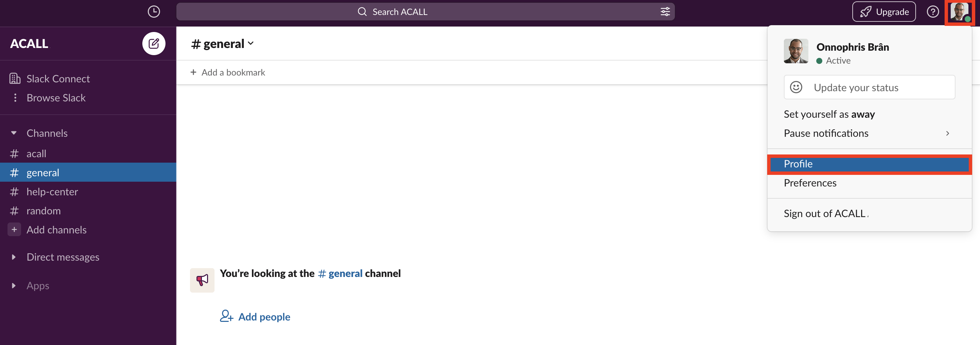
Task: Click the Active status text
Action: click(838, 61)
